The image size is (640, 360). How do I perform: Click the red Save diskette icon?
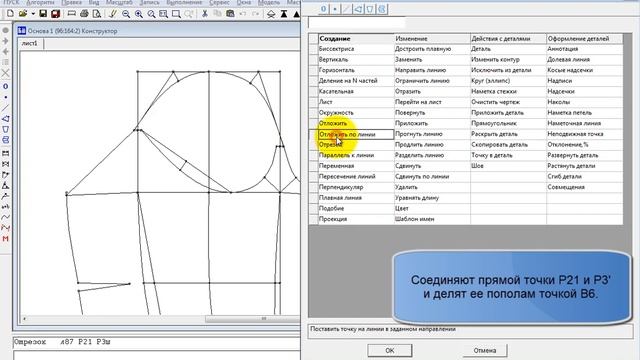click(56, 13)
